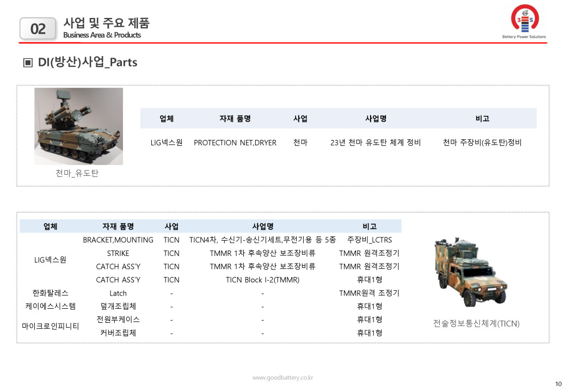Image resolution: width=566 pixels, height=392 pixels.
Task: Click the Battery Power Solutions logo
Action: [524, 24]
